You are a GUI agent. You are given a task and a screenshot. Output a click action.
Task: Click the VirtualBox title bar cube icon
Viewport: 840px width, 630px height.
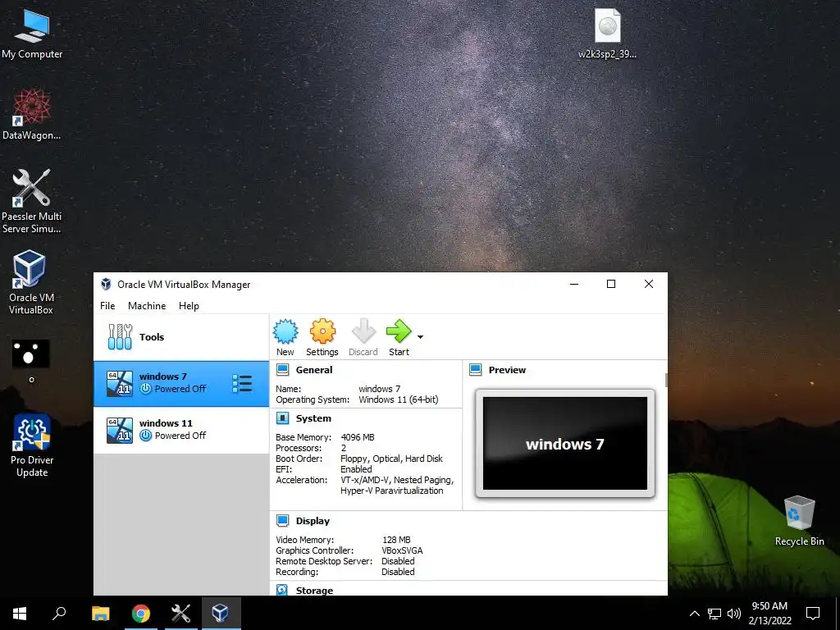(106, 285)
